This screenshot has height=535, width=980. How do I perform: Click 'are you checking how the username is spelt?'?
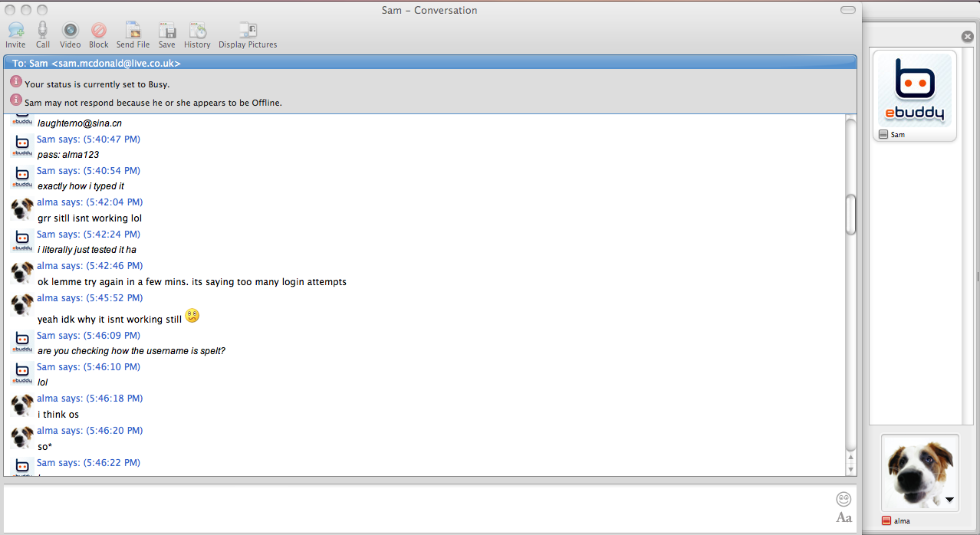point(131,351)
